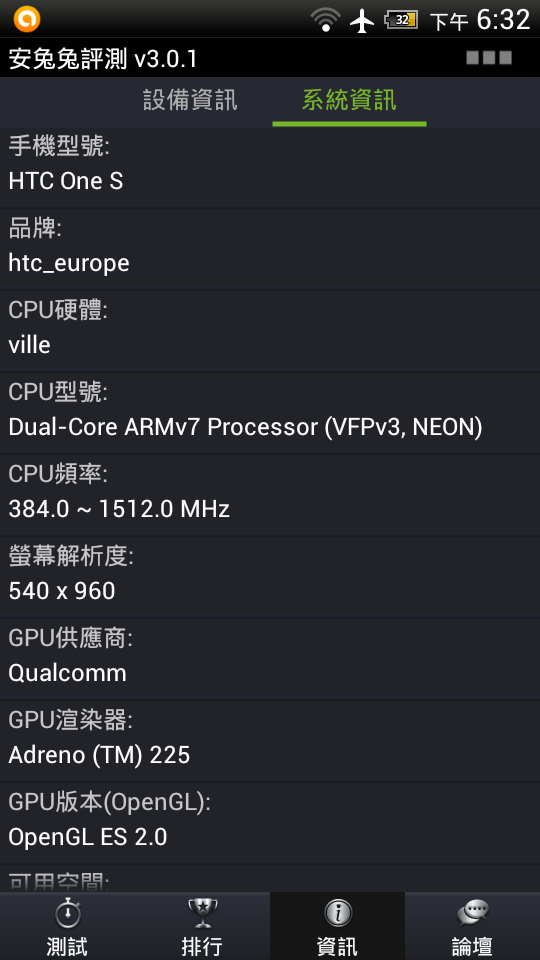Tap the info icon for 資訊

pyautogui.click(x=337, y=914)
